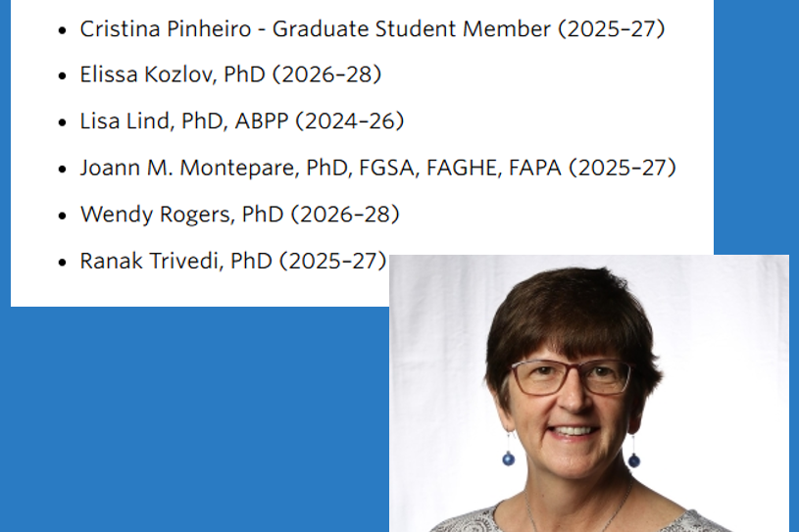The height and width of the screenshot is (532, 799).
Task: Open the portrait photo of woman with glasses
Action: [588, 392]
